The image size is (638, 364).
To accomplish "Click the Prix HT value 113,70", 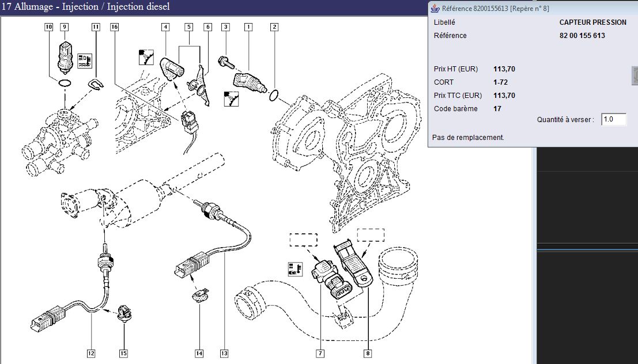I will pyautogui.click(x=504, y=69).
